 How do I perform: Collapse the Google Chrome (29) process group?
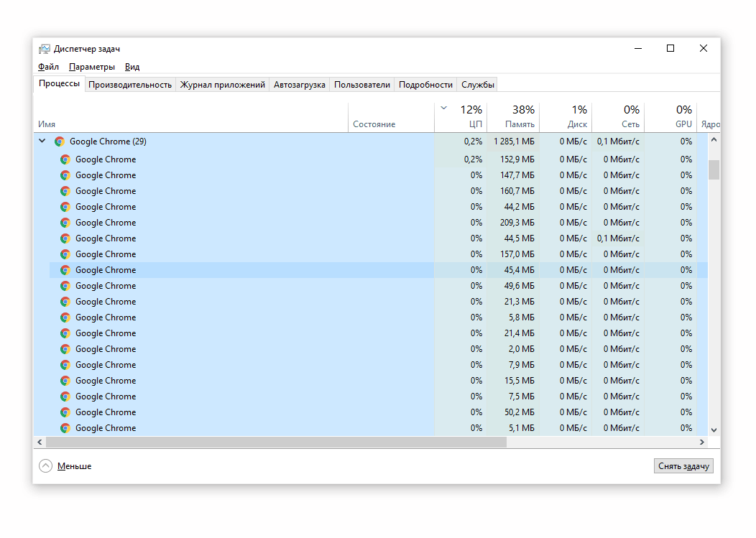42,141
